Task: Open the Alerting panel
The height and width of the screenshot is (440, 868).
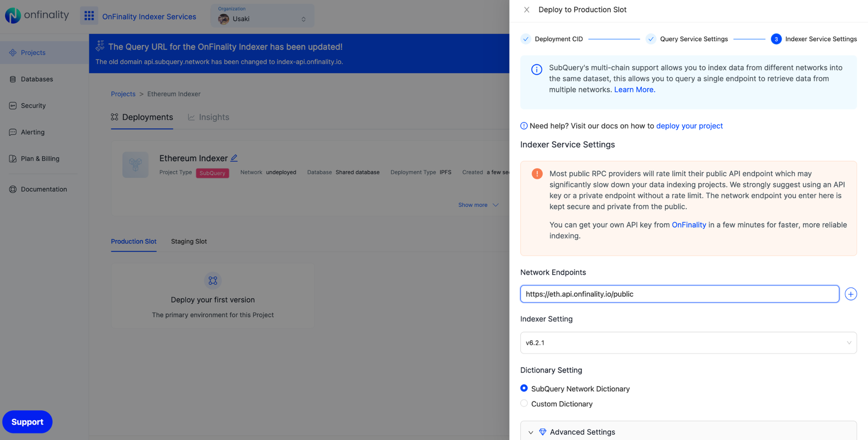Action: (x=33, y=132)
